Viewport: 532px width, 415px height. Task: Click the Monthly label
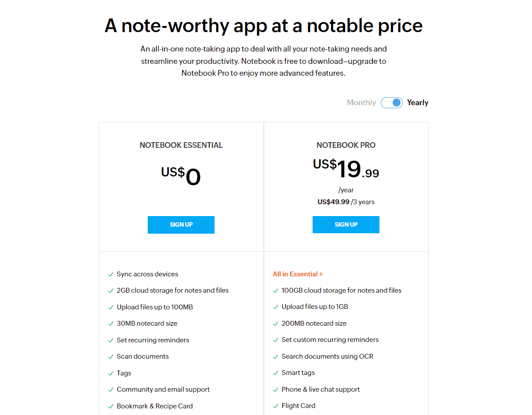[x=361, y=102]
